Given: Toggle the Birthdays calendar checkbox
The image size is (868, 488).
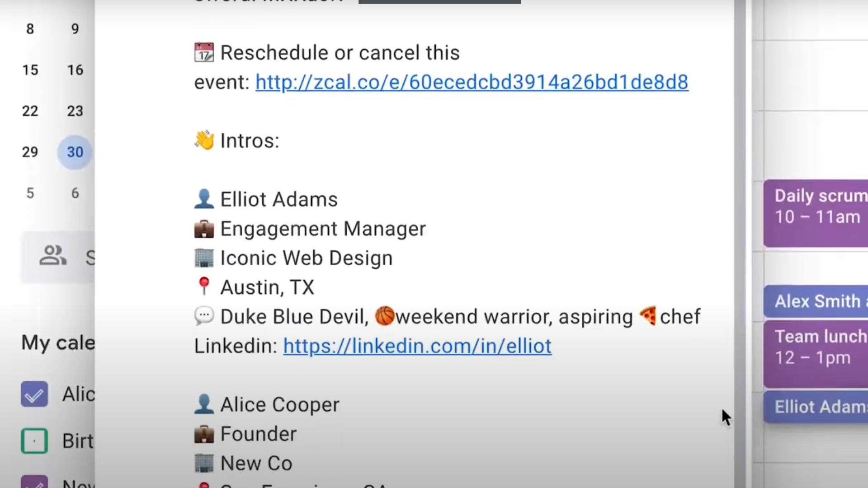Looking at the screenshot, I should coord(34,441).
